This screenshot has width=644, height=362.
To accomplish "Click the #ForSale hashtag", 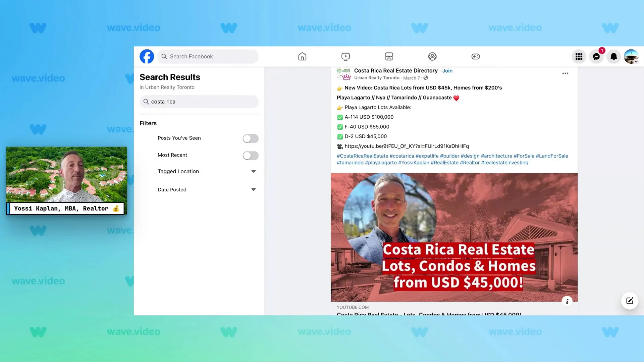I will coord(524,156).
